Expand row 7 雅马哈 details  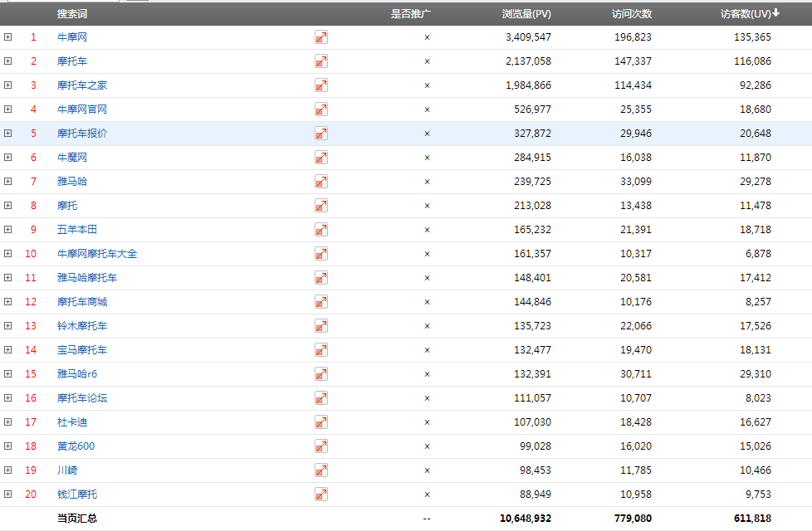(x=7, y=181)
